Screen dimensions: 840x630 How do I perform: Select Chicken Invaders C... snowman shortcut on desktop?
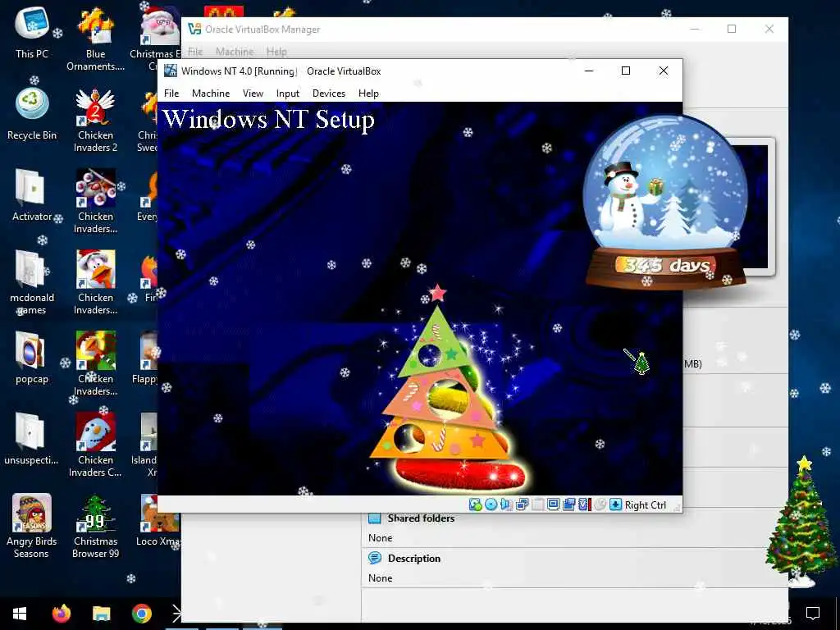pos(95,445)
